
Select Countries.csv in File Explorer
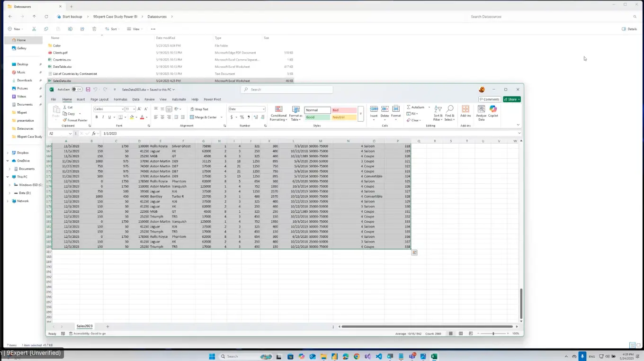(62, 60)
